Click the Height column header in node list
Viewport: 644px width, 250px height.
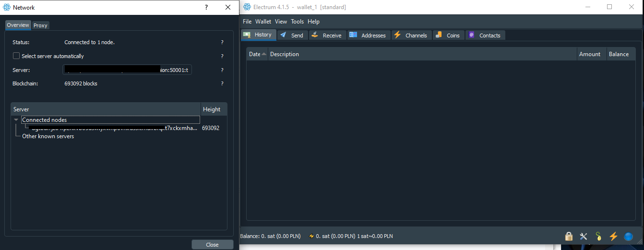(214, 109)
